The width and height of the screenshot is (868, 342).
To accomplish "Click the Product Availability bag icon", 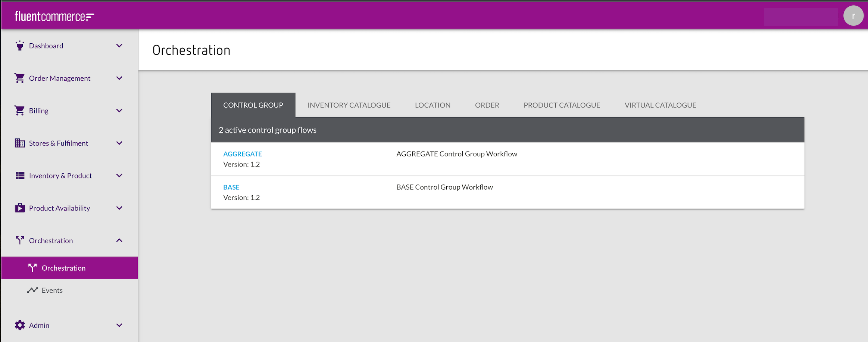I will [20, 208].
